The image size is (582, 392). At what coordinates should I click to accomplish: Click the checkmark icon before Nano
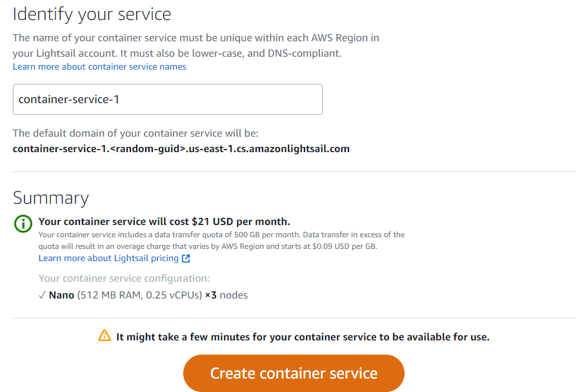coord(42,295)
